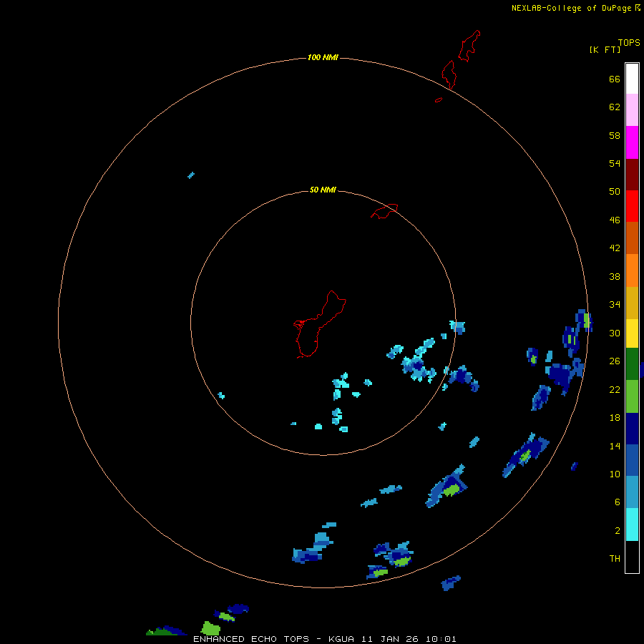Screen dimensions: 644x644
Task: Click the "14" legend value
Action: (615, 446)
